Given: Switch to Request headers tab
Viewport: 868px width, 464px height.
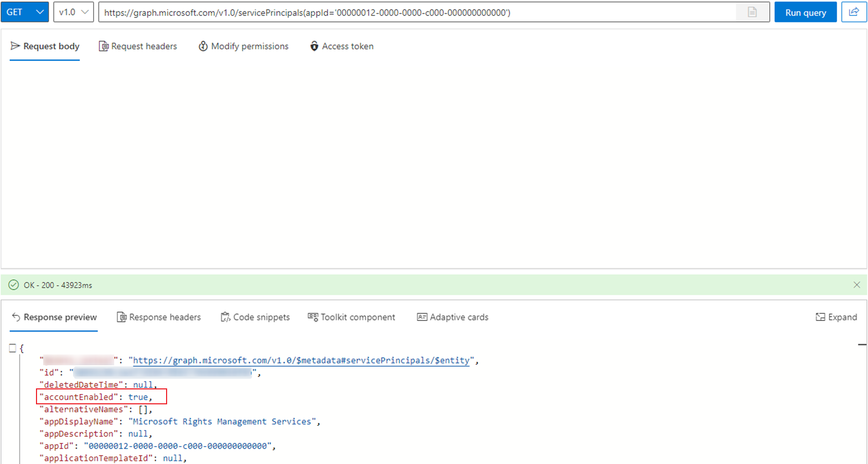Looking at the screenshot, I should click(x=138, y=46).
